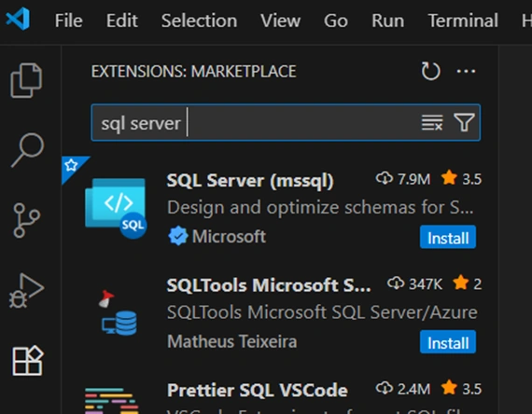Open the filter extensions funnel menu

pyautogui.click(x=464, y=122)
